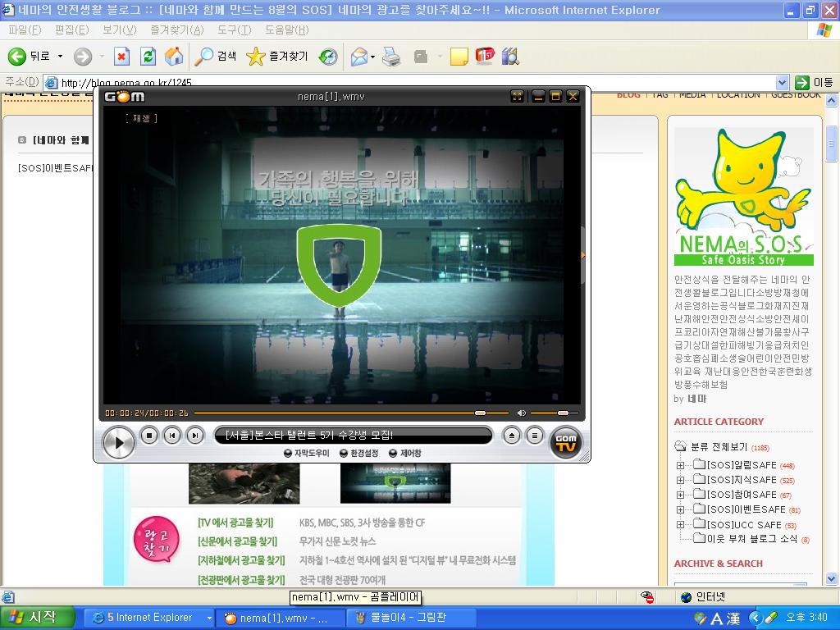Expand the [SOS]지식SAFE category

680,480
